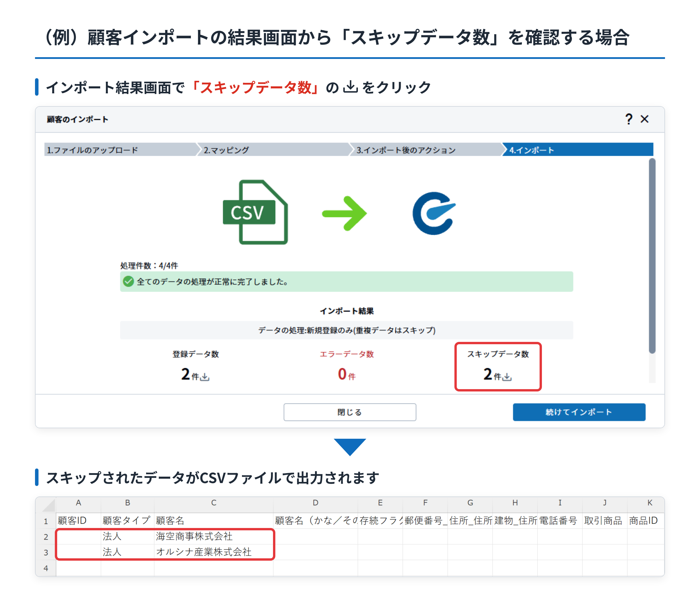Select column D header in spreadsheet

coord(315,503)
